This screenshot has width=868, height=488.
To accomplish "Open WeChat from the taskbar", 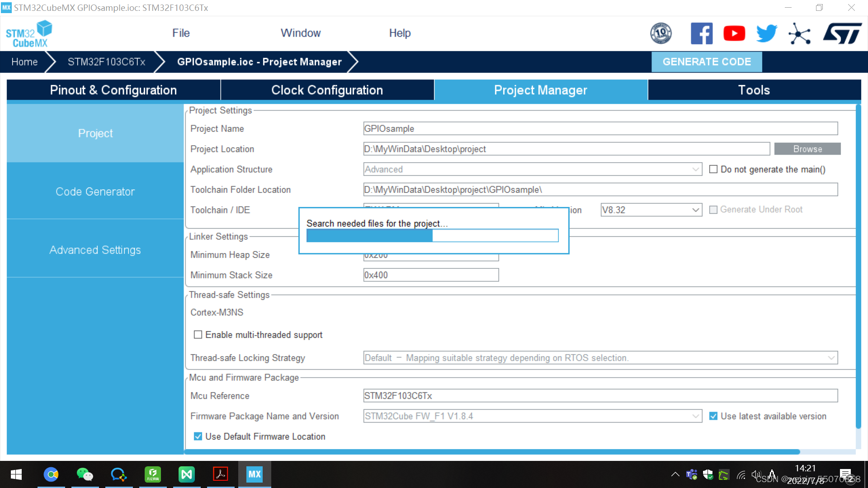I will [85, 474].
